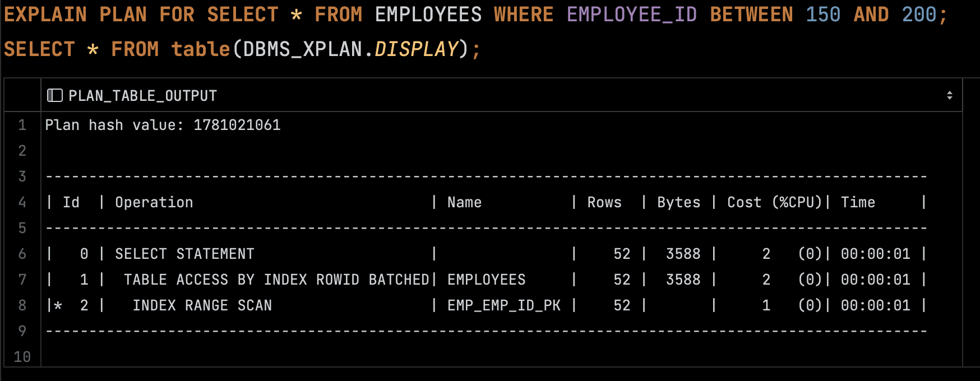The width and height of the screenshot is (980, 381).
Task: Sort the PLAN_TABLE_OUTPUT column via sort arrows
Action: 949,95
